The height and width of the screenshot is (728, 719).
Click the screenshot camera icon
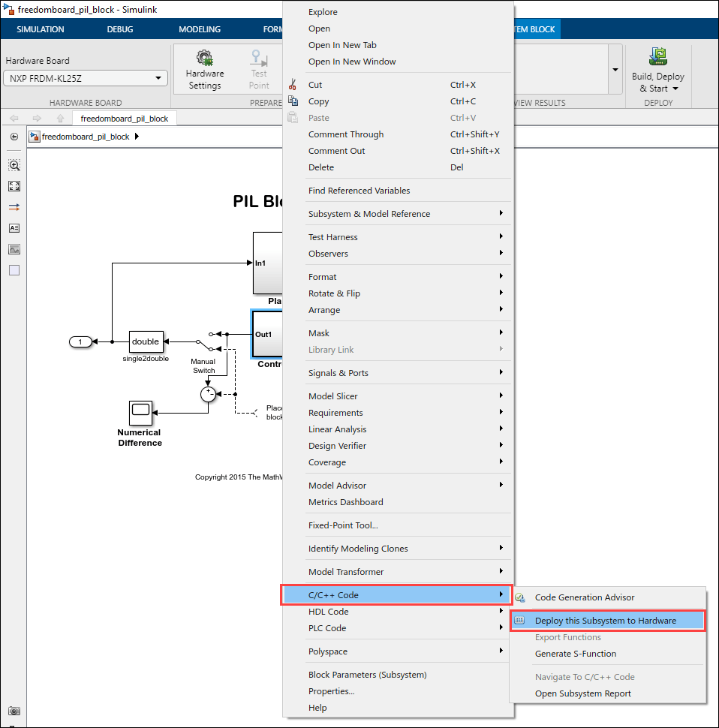tap(14, 711)
